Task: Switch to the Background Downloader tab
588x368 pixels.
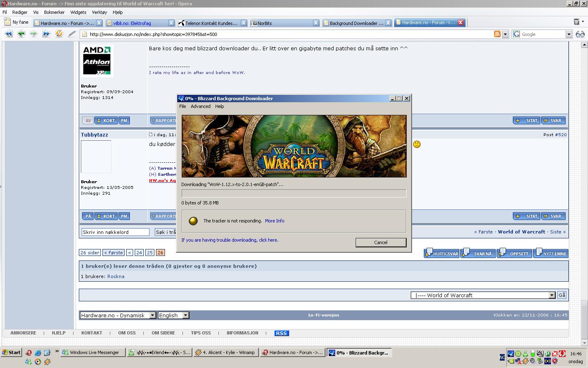Action: coord(357,23)
